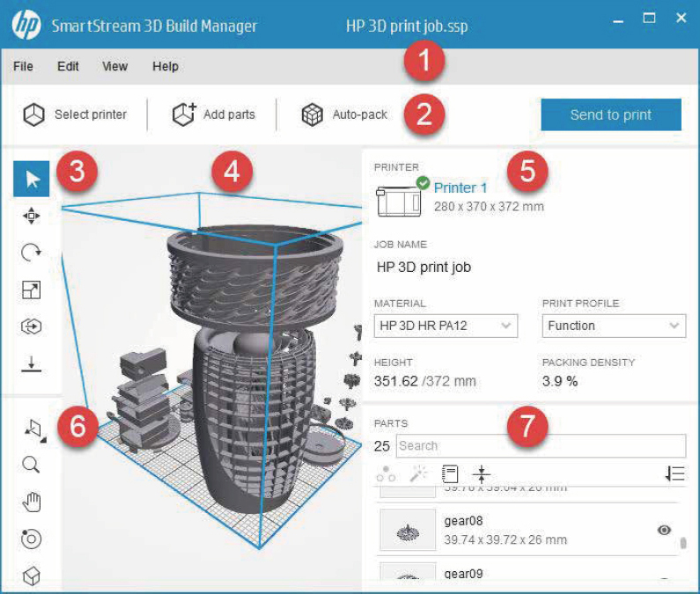The image size is (700, 594).
Task: Select the arrow pointer tool
Action: 32,180
